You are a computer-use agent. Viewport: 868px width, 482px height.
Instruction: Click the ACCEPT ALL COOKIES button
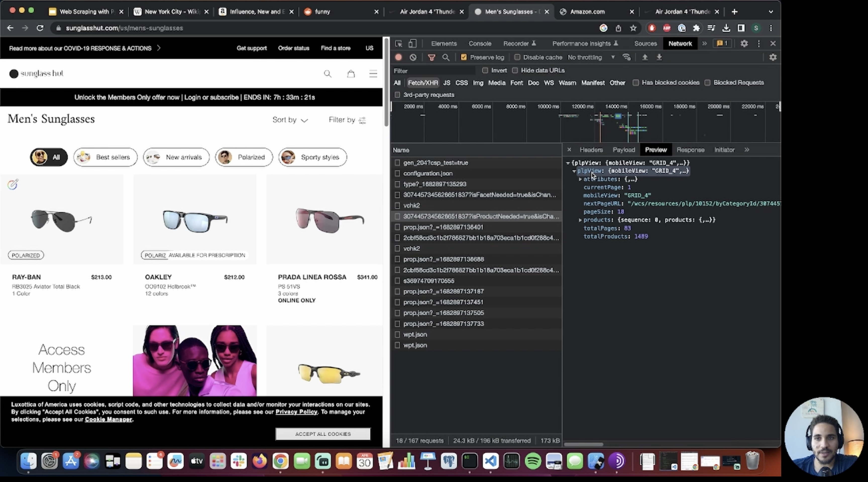click(323, 434)
